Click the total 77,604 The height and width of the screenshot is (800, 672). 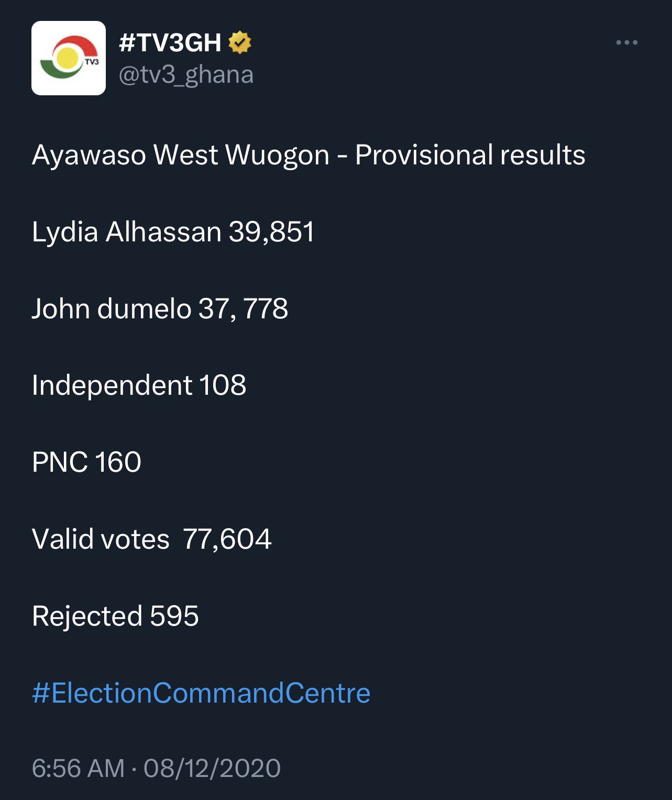[227, 539]
